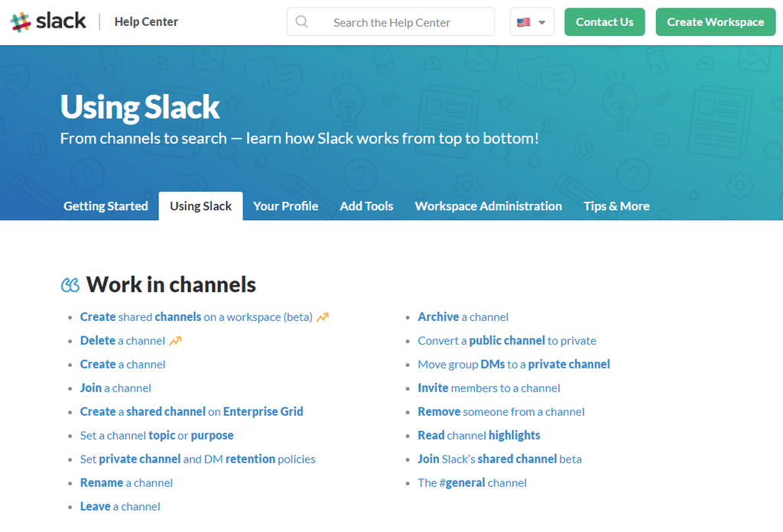783x532 pixels.
Task: Open the Create a channel article
Action: 123,365
